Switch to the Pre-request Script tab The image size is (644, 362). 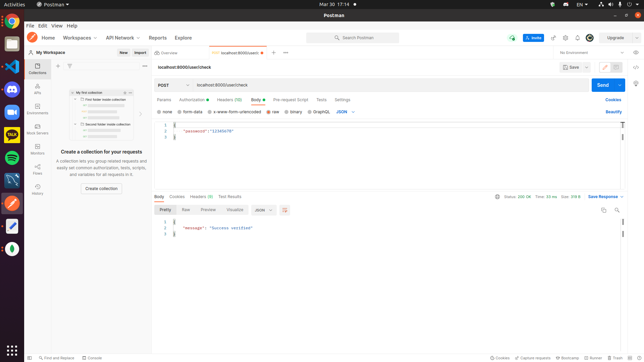pyautogui.click(x=290, y=100)
